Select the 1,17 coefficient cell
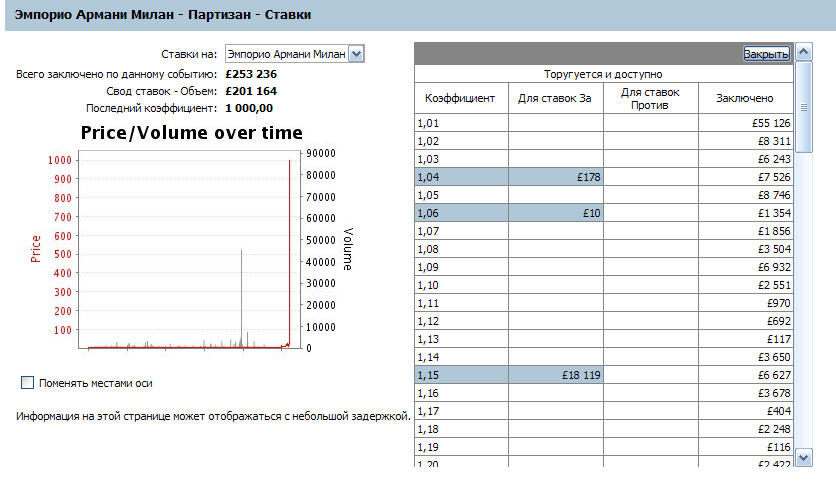Screen dimensions: 836x491 point(461,412)
